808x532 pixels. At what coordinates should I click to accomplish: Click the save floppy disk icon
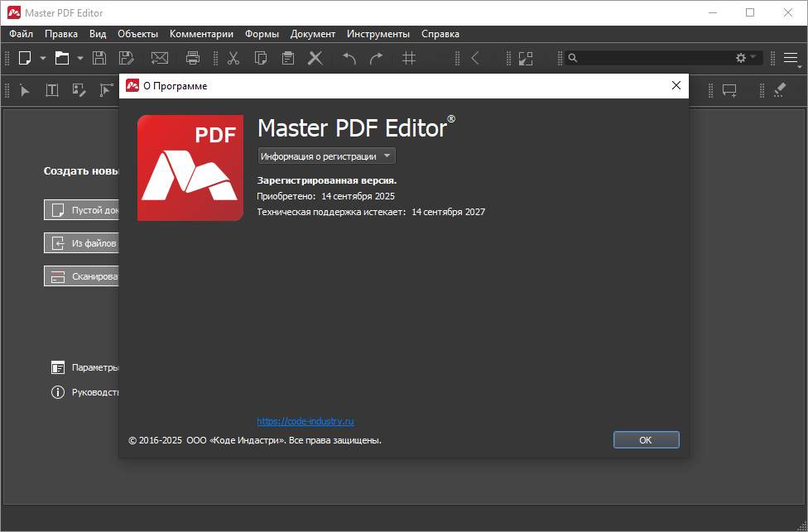99,58
